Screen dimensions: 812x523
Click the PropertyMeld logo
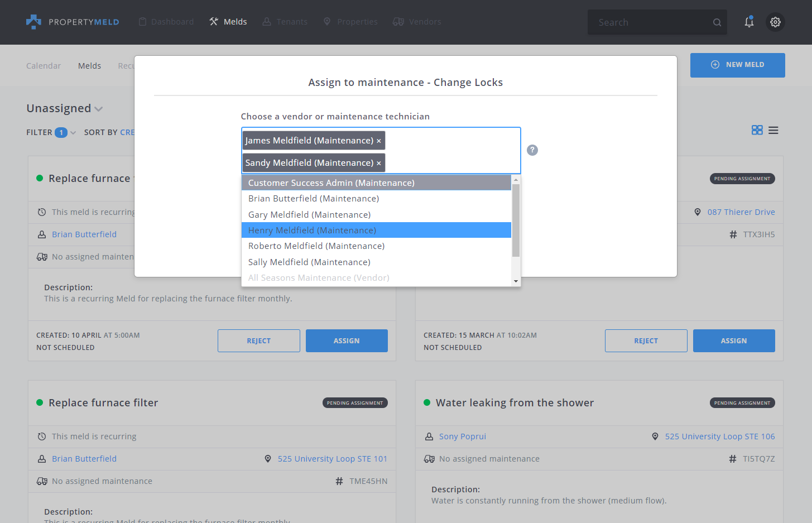[73, 22]
